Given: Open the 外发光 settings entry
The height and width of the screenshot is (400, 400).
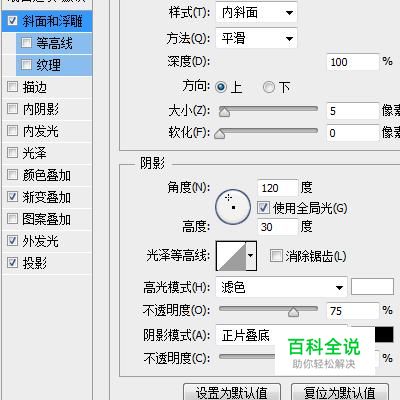Looking at the screenshot, I should pos(41,241).
